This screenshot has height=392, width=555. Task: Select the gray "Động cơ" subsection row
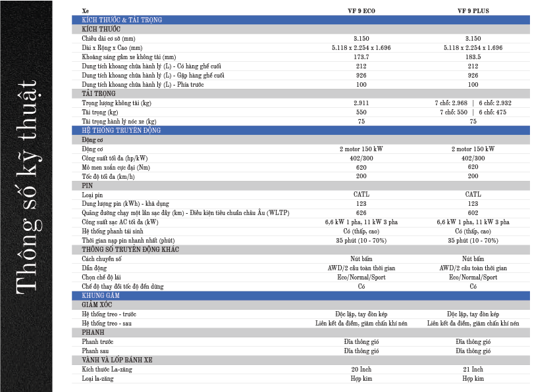point(93,140)
